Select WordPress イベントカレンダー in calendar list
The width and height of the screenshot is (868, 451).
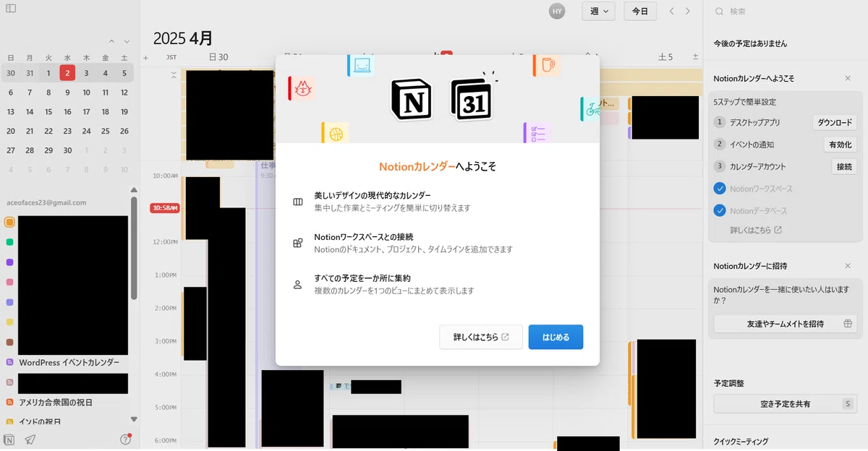tap(69, 362)
